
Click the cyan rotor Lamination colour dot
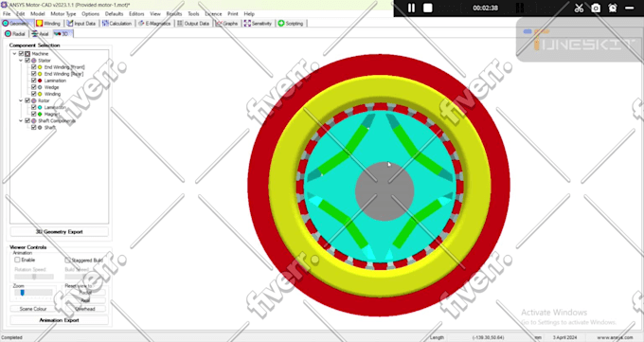coord(40,107)
